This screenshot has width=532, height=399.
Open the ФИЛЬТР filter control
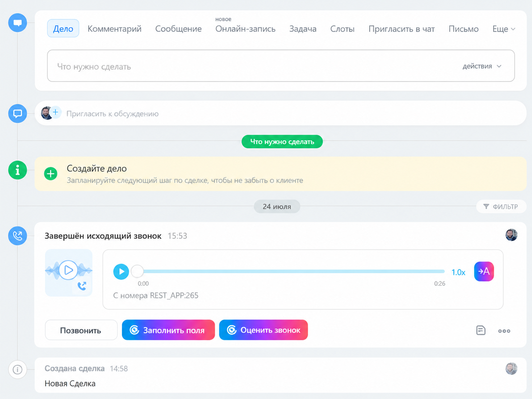tap(501, 206)
